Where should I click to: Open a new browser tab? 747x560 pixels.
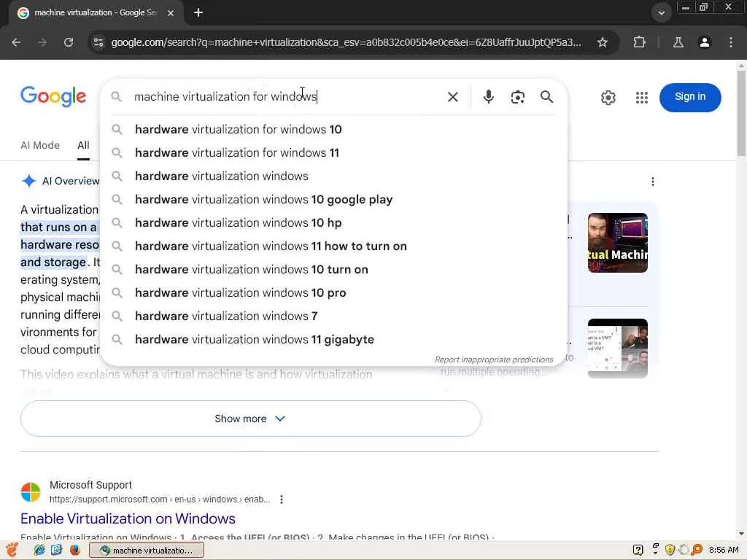[198, 13]
